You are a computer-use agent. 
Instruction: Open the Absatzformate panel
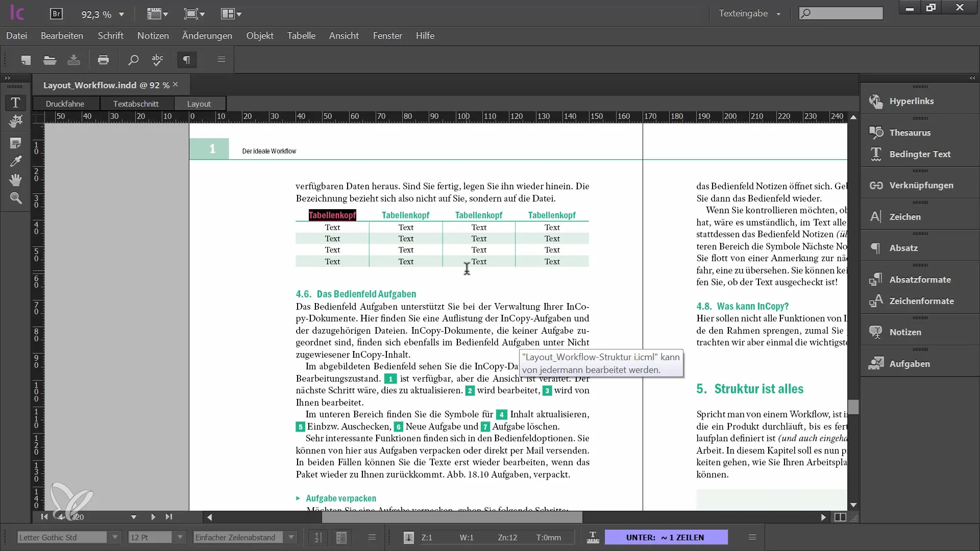(x=920, y=279)
